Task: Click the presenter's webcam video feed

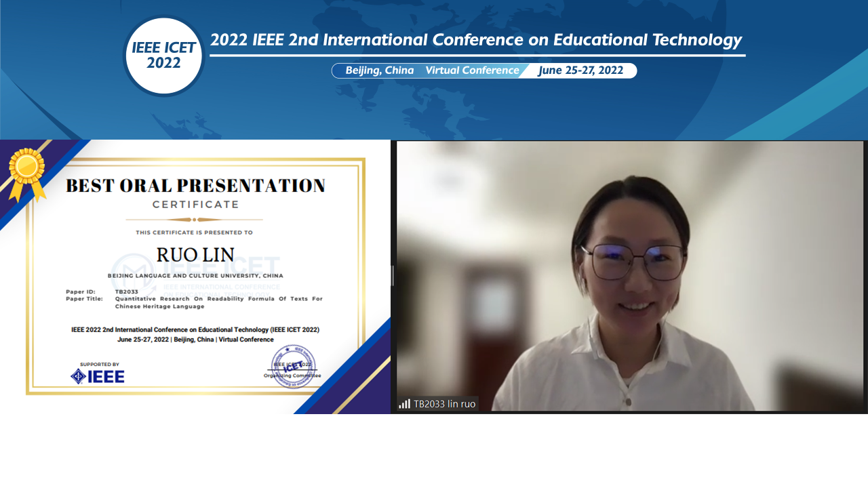Action: 630,276
